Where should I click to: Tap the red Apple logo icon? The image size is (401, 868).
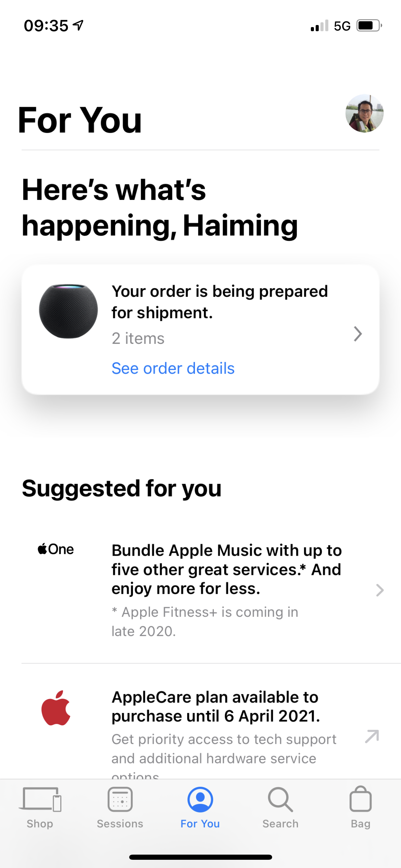(x=56, y=708)
